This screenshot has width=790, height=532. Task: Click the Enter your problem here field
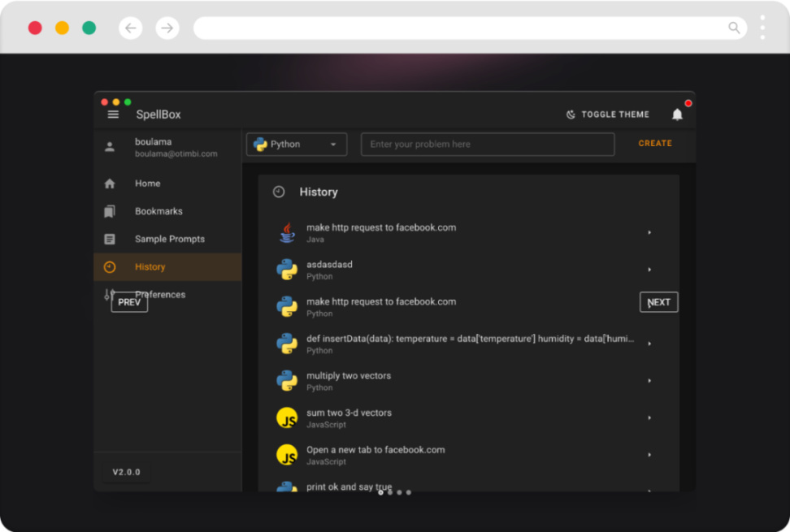[x=488, y=145]
